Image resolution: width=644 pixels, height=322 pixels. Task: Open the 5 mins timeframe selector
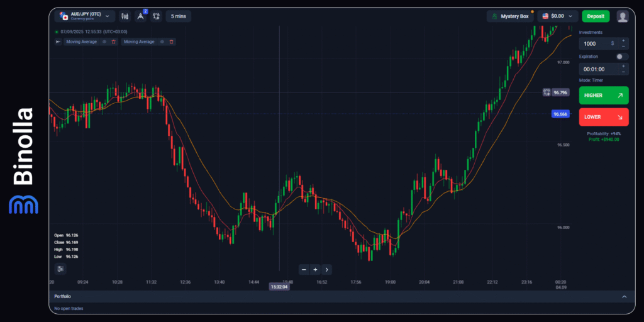click(179, 16)
